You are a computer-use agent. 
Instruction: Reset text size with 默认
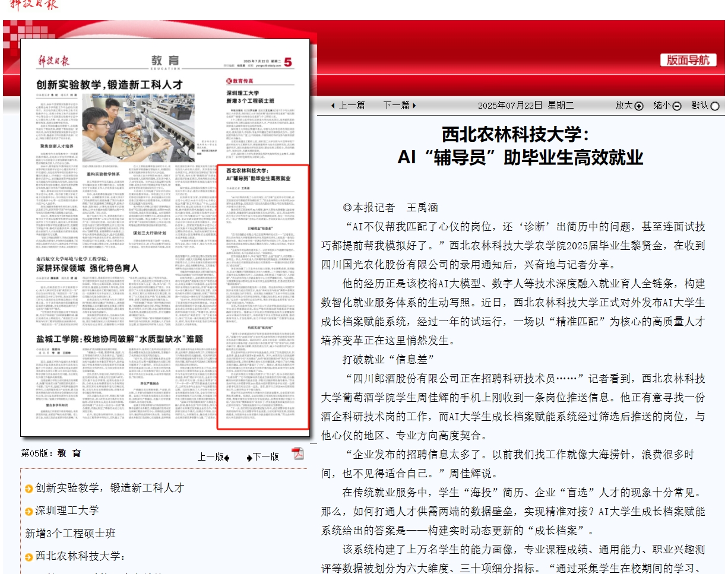(700, 106)
